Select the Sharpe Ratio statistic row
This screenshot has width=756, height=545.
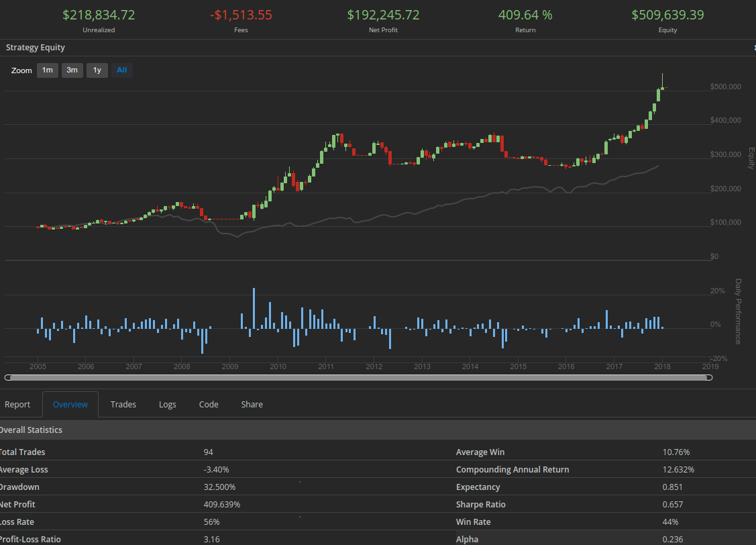(480, 505)
